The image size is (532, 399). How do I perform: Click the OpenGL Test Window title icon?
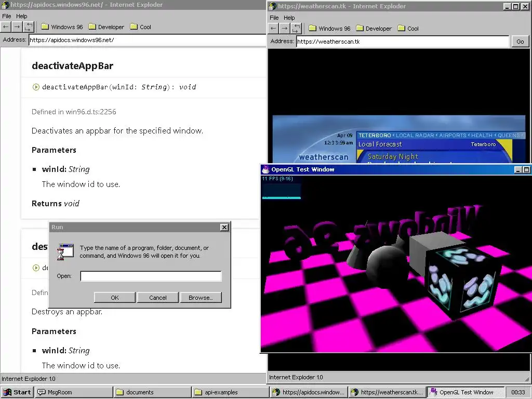click(x=265, y=169)
